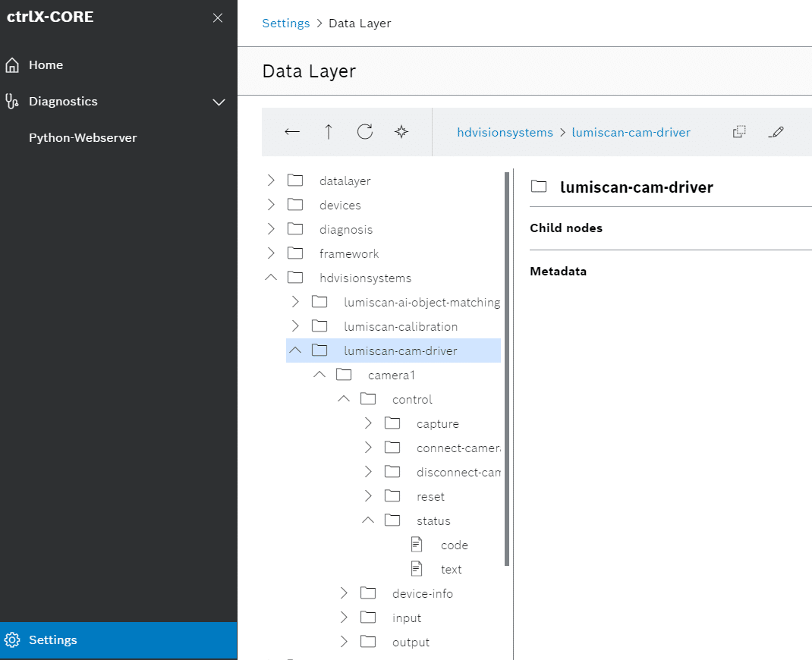Click the Settings breadcrumb link

(285, 24)
